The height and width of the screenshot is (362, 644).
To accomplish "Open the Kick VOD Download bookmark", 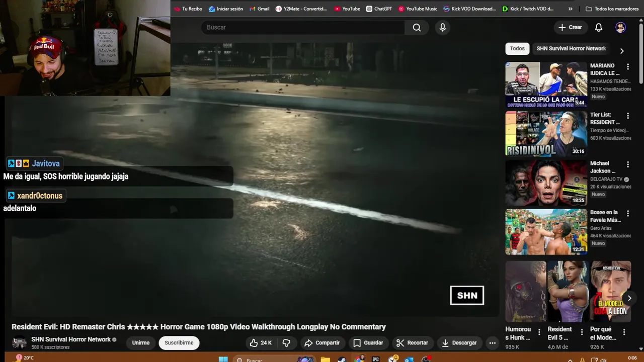I will point(470,9).
